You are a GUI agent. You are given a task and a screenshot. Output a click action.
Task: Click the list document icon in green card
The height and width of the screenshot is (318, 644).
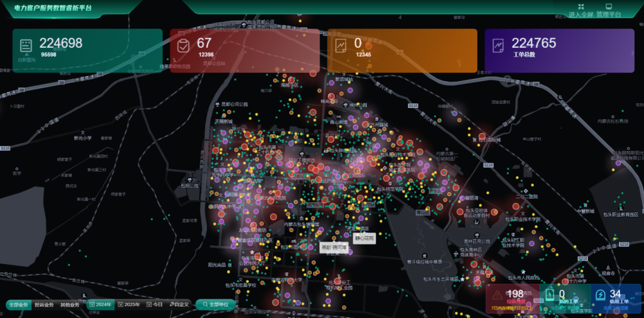click(26, 46)
